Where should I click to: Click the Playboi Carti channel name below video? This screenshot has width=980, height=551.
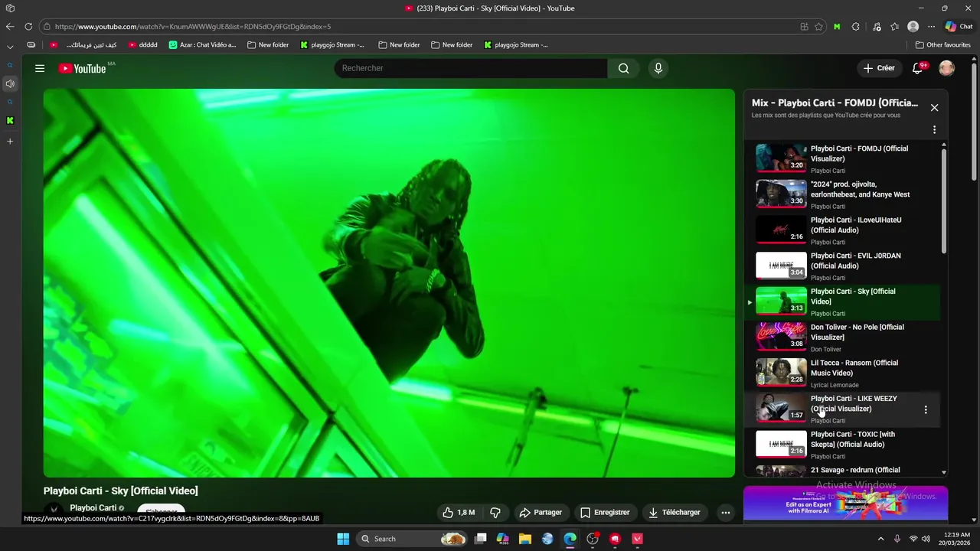pyautogui.click(x=93, y=508)
